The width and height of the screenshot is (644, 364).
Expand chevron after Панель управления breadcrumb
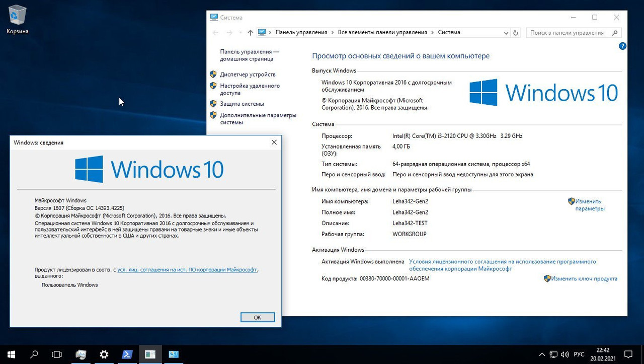pyautogui.click(x=332, y=32)
